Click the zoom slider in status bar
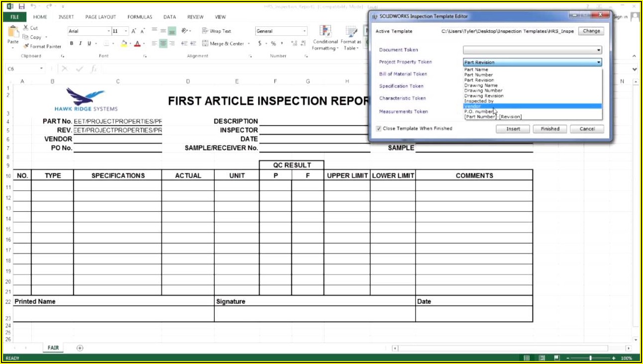 tap(590, 358)
